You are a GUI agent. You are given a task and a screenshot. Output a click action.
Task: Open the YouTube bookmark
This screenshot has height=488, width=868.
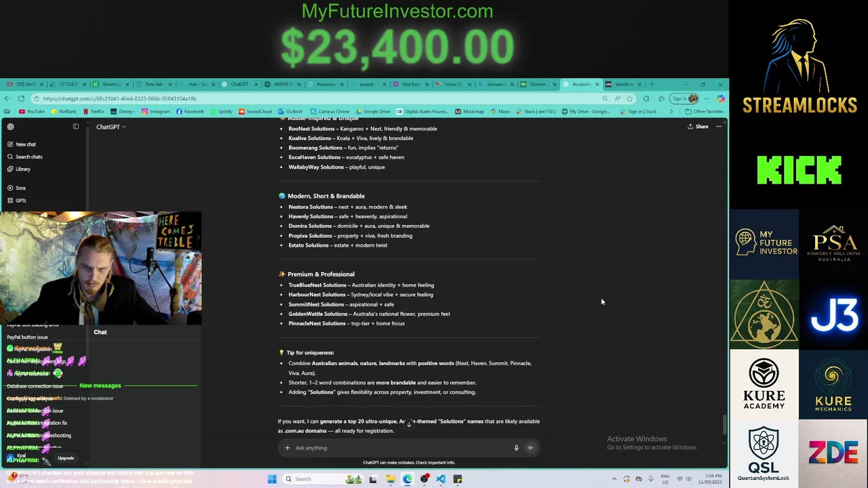coord(32,111)
